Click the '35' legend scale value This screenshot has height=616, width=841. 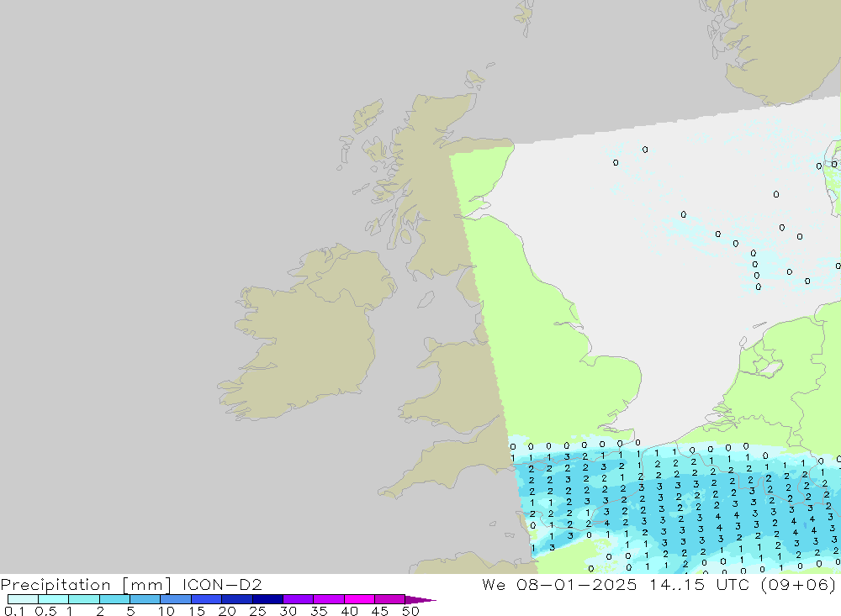pos(319,611)
